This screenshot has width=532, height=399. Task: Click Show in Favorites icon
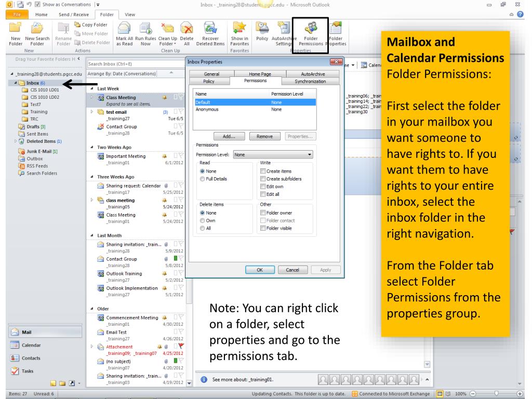pos(240,34)
